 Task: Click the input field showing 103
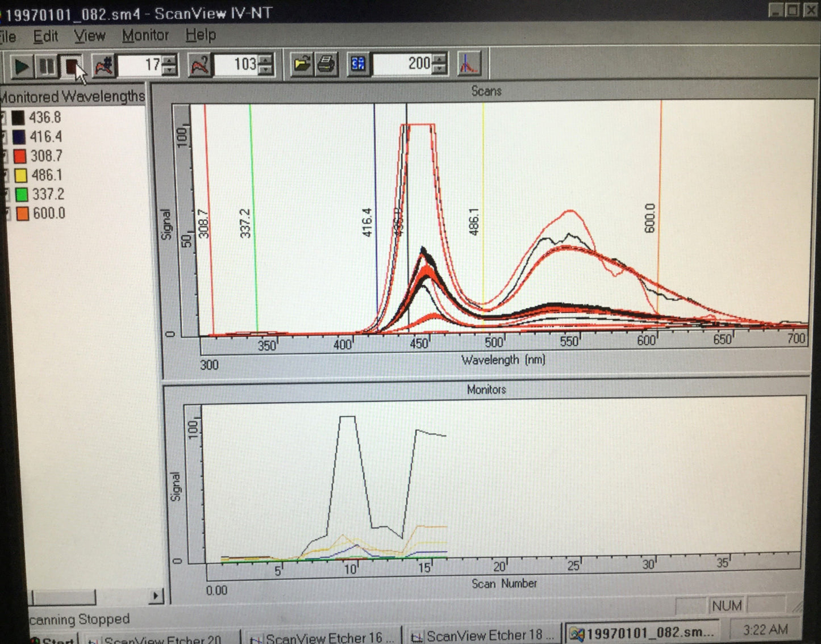236,65
